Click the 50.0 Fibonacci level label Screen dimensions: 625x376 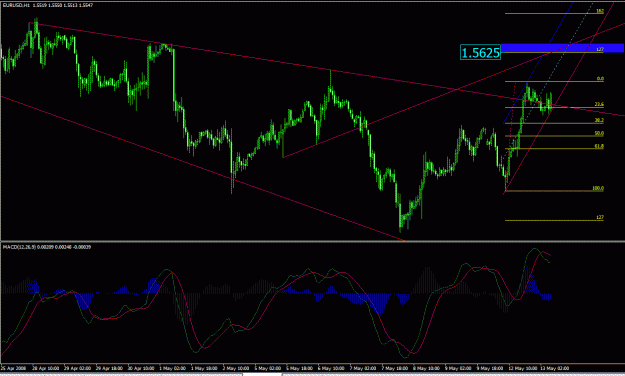[599, 133]
